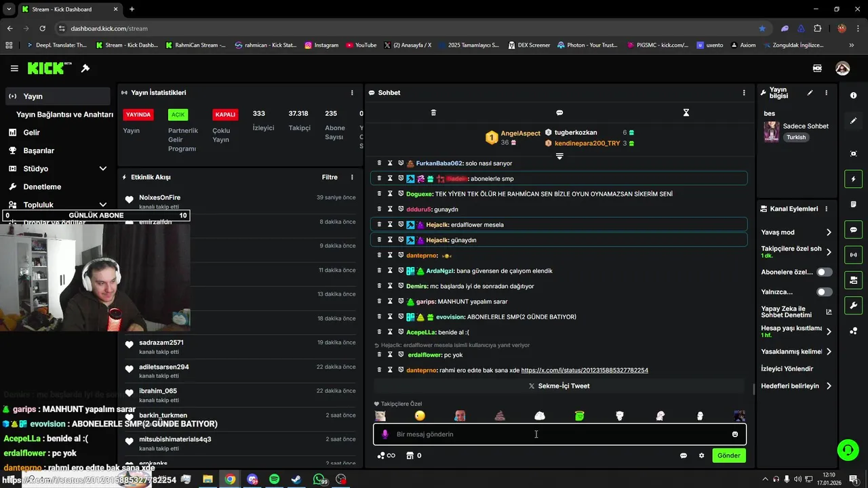
Task: Open the Etkinlik Akışı three-dot menu
Action: click(352, 178)
